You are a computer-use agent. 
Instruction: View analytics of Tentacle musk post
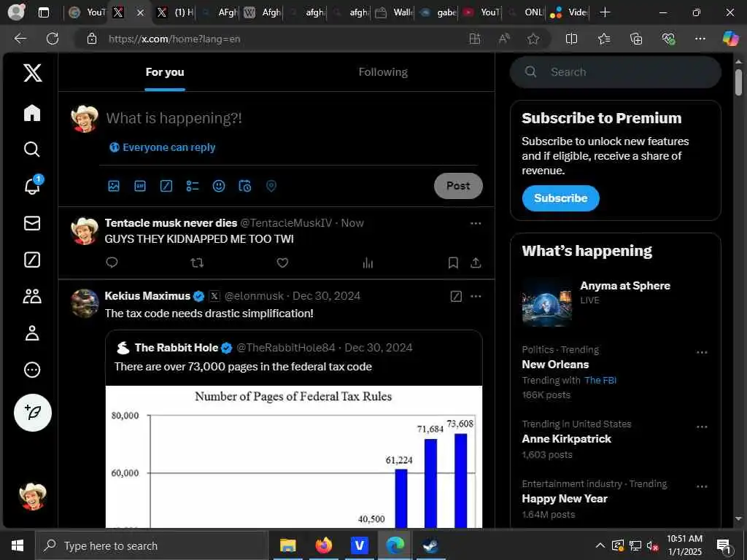pyautogui.click(x=368, y=262)
